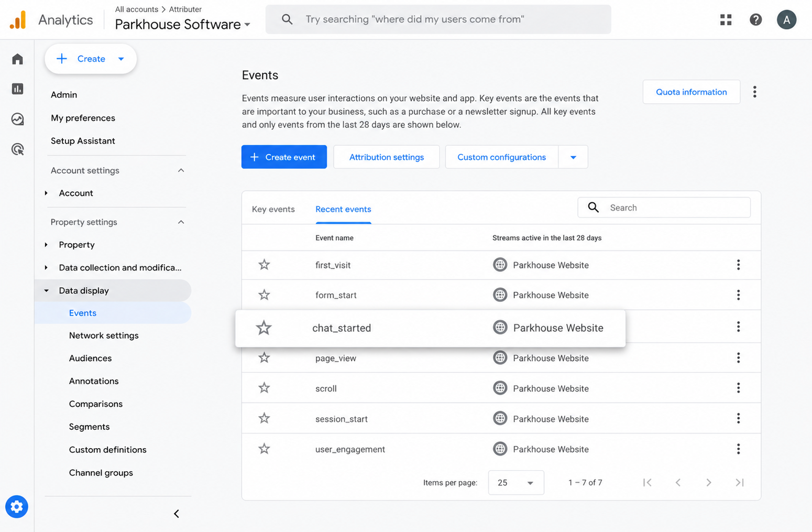The width and height of the screenshot is (812, 532).
Task: Click the search icon in events table
Action: pos(593,208)
